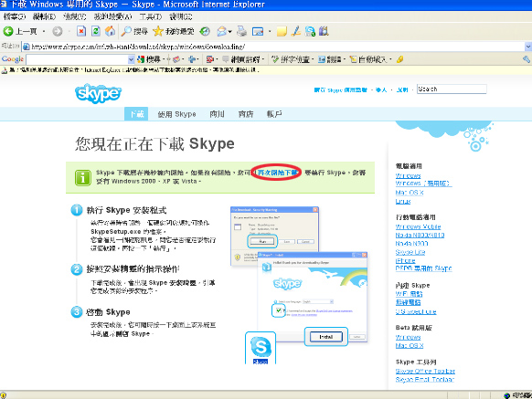Click the Linux download link
Screen dimensions: 532x399
[403, 202]
